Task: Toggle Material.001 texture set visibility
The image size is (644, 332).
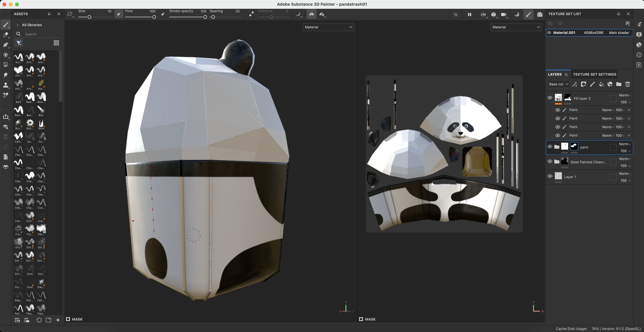Action: pos(549,33)
